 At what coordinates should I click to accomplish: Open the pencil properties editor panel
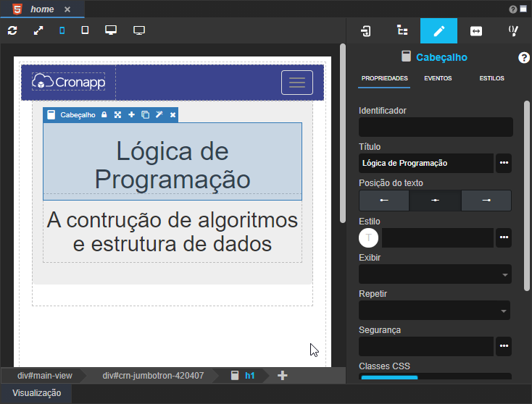[x=439, y=31]
